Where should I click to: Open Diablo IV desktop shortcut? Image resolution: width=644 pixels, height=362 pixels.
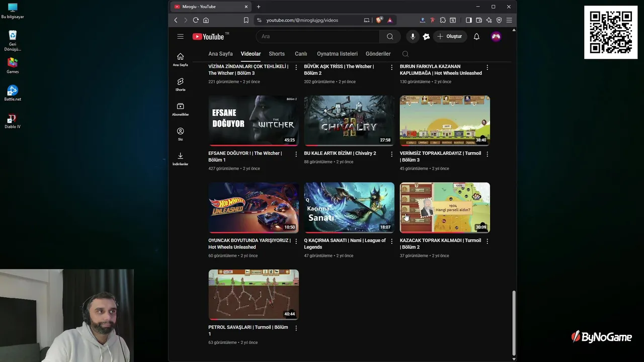(13, 121)
